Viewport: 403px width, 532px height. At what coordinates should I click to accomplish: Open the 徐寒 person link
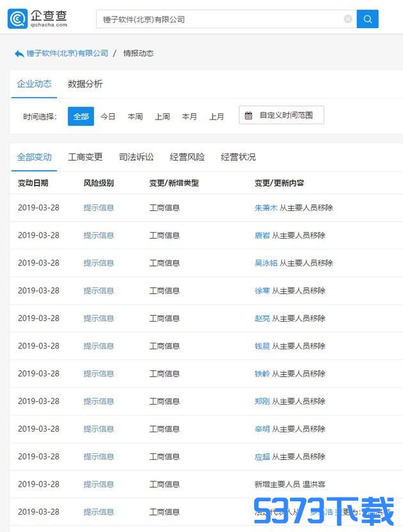click(x=262, y=290)
